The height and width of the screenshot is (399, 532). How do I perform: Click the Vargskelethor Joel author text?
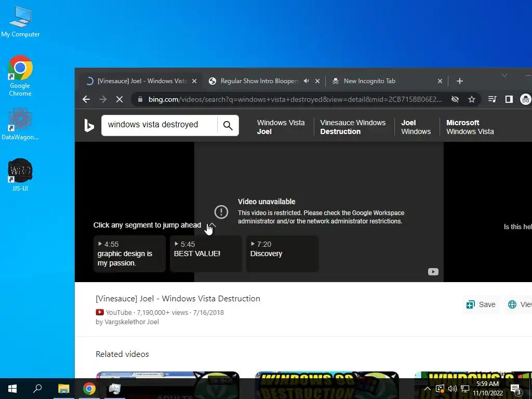(131, 322)
